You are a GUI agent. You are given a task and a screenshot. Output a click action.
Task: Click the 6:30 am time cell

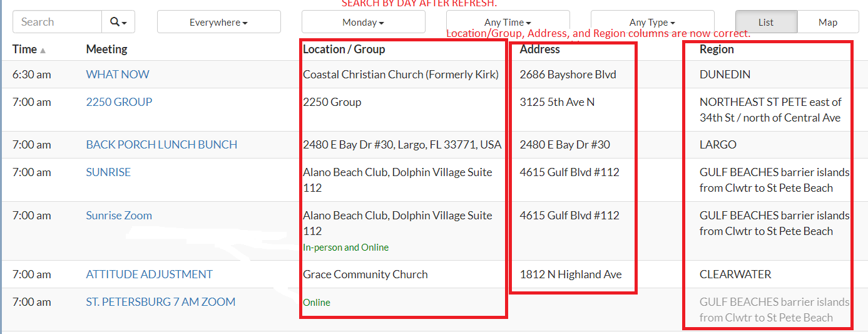[x=32, y=75]
